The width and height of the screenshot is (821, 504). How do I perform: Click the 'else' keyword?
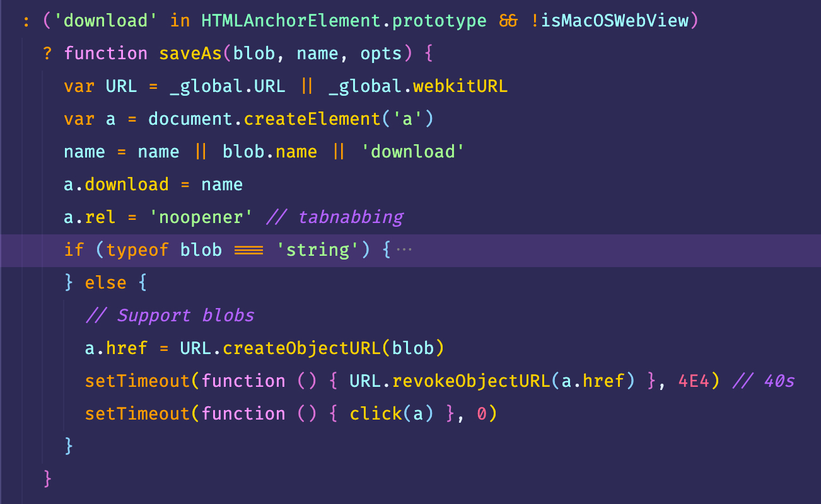tap(106, 283)
